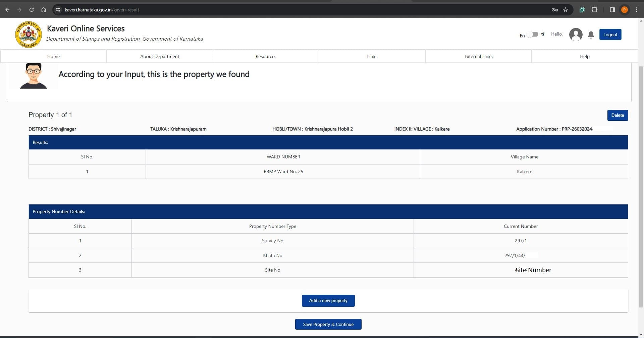Toggle language from English to Kannada
The image size is (644, 338).
(533, 35)
